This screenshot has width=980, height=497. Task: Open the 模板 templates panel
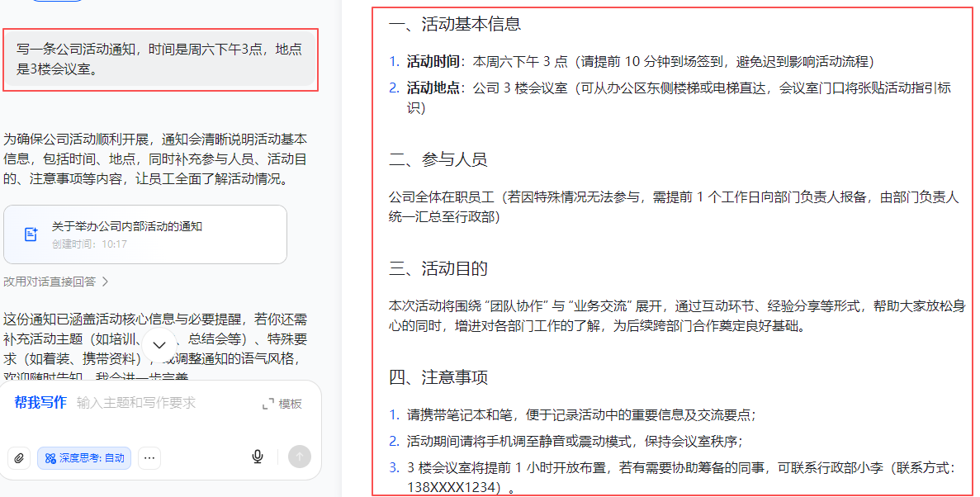pyautogui.click(x=282, y=404)
